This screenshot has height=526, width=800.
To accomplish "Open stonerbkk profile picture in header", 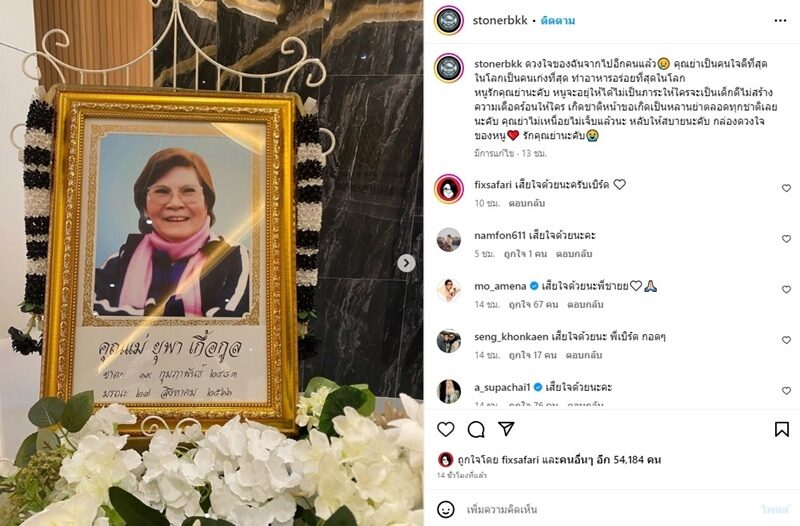I will (x=449, y=21).
